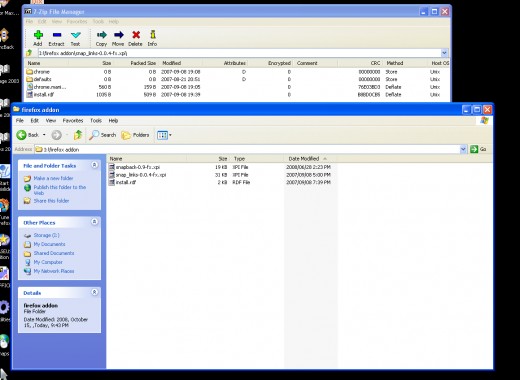Open Shared Documents link
The image size is (520, 380).
tap(54, 253)
